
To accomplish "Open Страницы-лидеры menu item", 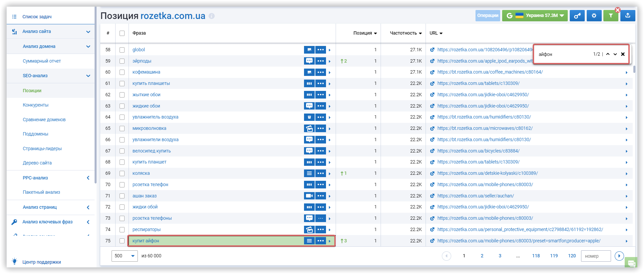I will click(42, 149).
